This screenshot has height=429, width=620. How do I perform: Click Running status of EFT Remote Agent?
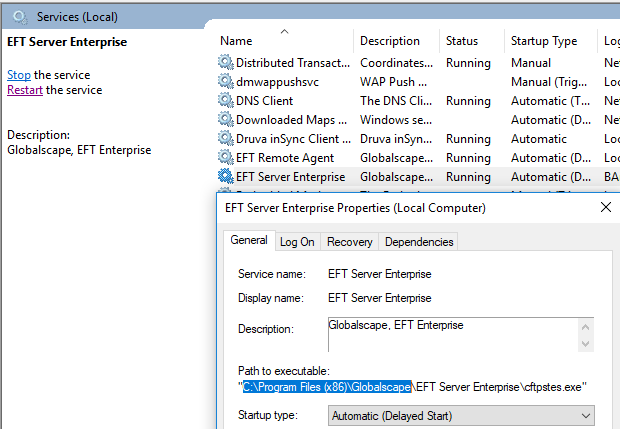pos(468,158)
